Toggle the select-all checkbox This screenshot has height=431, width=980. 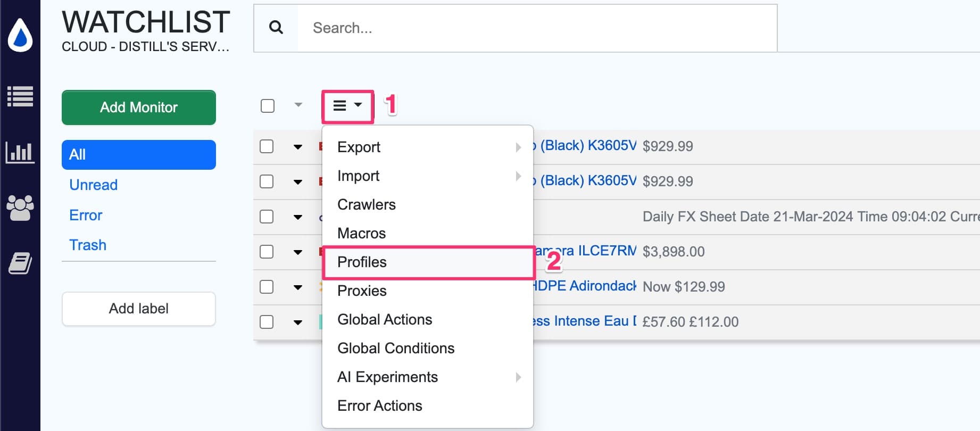pyautogui.click(x=267, y=106)
